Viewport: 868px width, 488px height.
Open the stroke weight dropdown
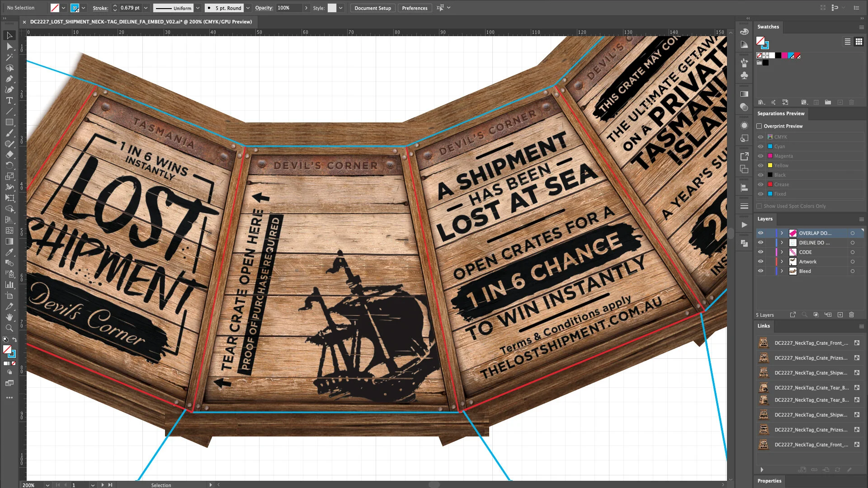146,8
